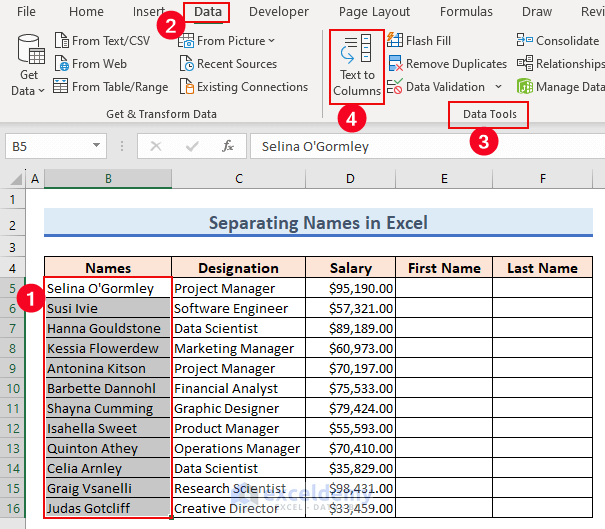Screen dimensions: 605x529
Task: Click Remove Duplicates
Action: tap(447, 64)
